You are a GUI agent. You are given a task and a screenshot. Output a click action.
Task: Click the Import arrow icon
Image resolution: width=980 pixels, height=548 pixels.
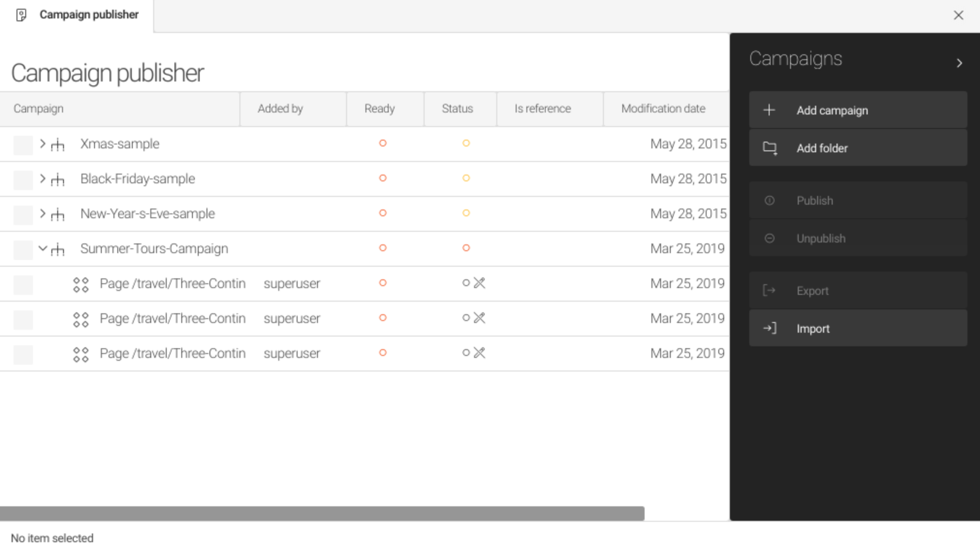pyautogui.click(x=770, y=328)
